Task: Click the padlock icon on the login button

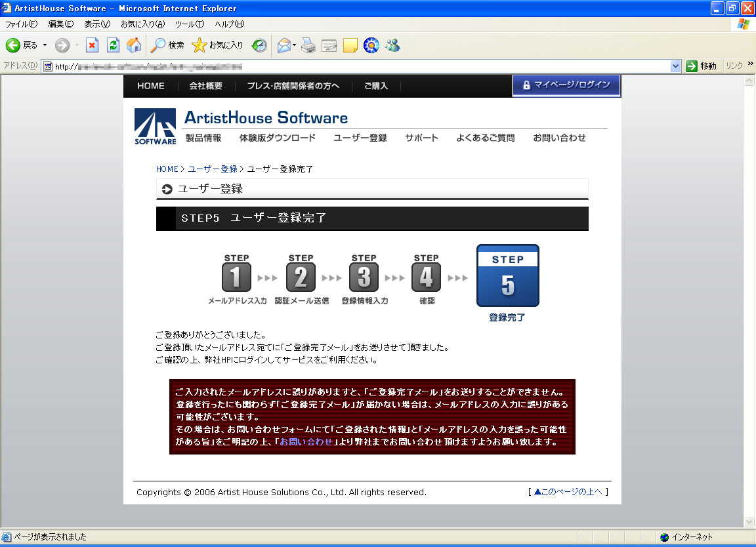Action: (526, 85)
